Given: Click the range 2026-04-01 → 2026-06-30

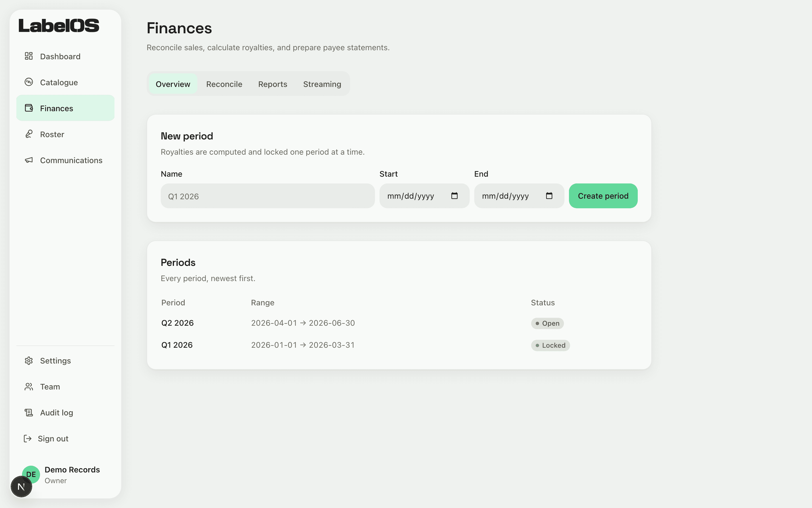Looking at the screenshot, I should pos(303,323).
